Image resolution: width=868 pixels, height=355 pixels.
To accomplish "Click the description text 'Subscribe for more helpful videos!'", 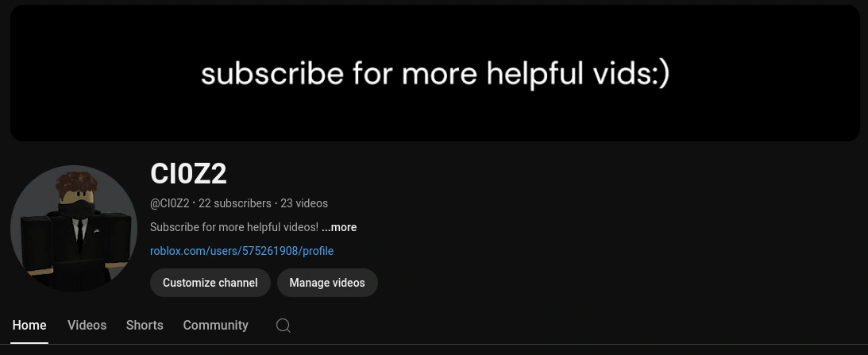I will coord(234,227).
